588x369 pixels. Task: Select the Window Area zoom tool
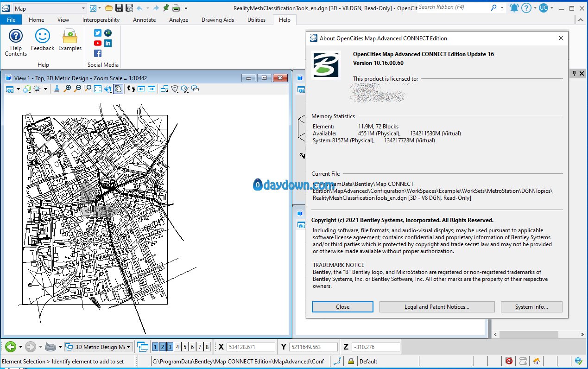click(x=88, y=89)
